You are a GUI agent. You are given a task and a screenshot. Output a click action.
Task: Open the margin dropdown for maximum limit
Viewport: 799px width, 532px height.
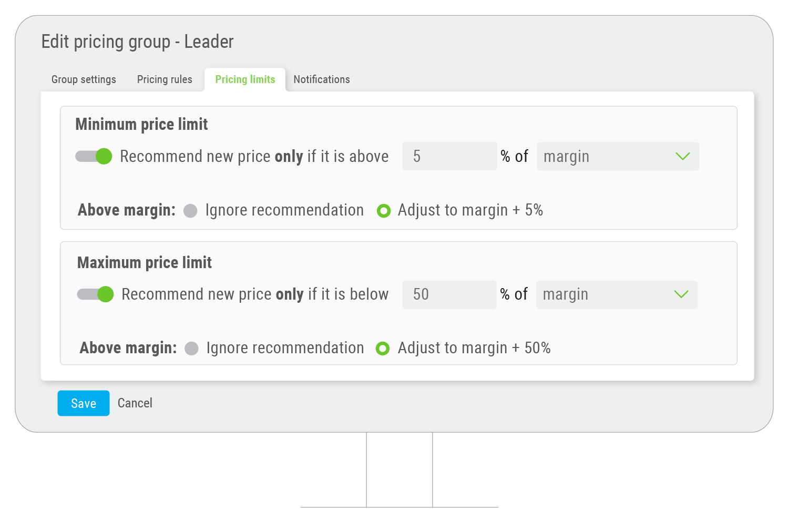pos(617,294)
